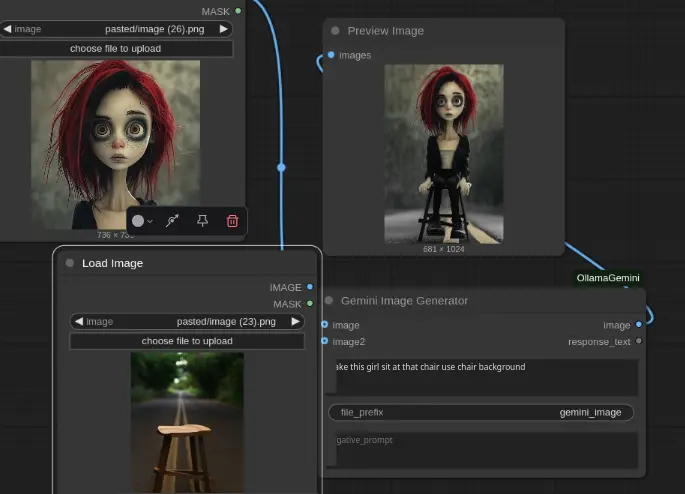This screenshot has height=494, width=685.
Task: Click the gray node color circle swatch
Action: (x=138, y=221)
